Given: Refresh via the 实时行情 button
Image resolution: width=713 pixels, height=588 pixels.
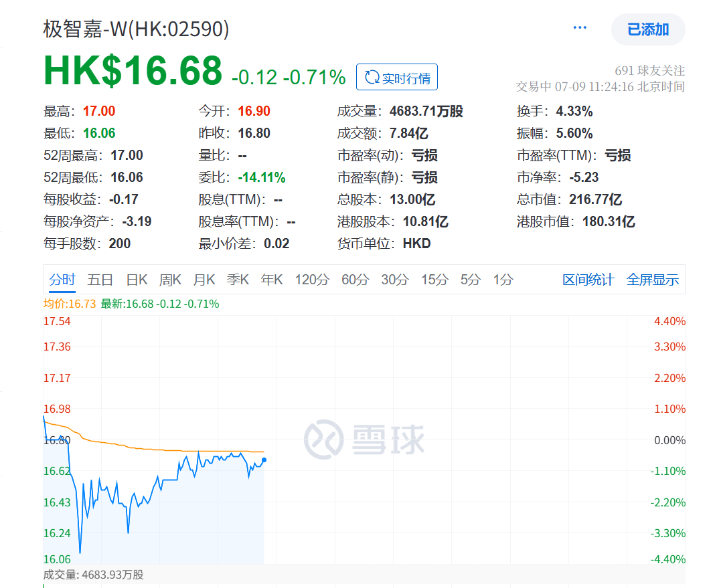Looking at the screenshot, I should (397, 77).
